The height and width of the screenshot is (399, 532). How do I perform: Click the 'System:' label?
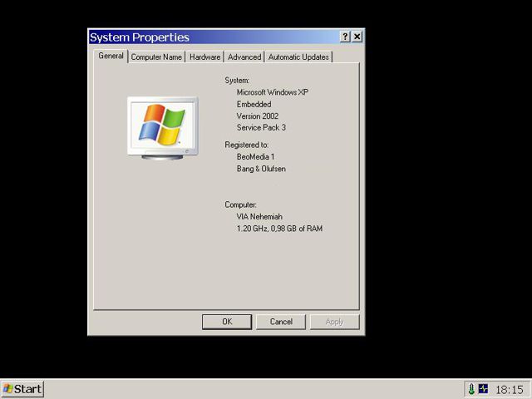[x=237, y=81]
